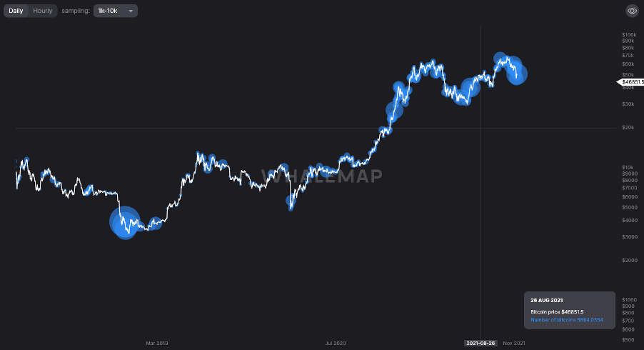Click the WHALEMAP watermark logo
This screenshot has width=644, height=350.
point(321,176)
